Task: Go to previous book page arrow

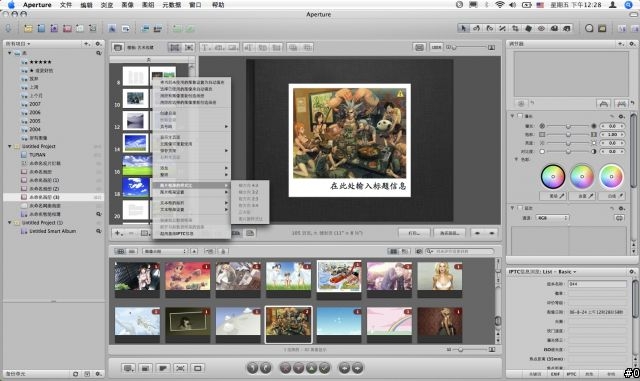Action: (x=477, y=233)
